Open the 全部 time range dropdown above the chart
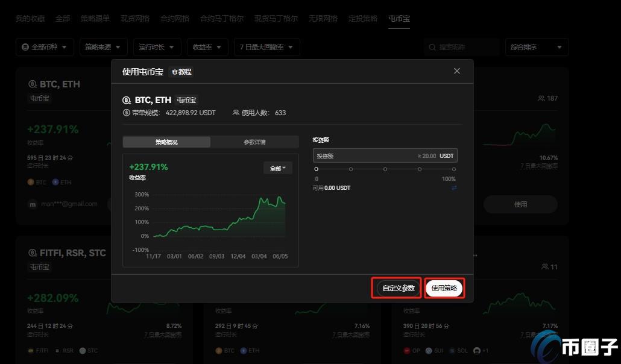This screenshot has width=621, height=364. (x=277, y=168)
